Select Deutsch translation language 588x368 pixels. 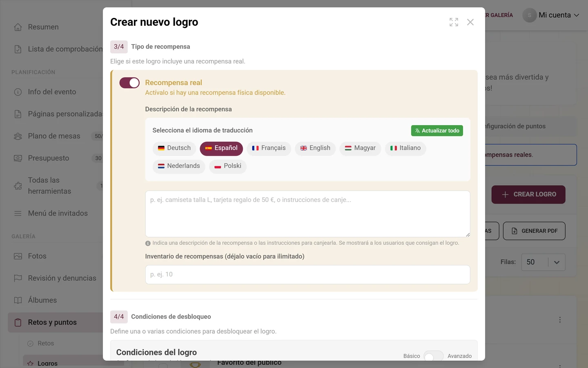(174, 148)
